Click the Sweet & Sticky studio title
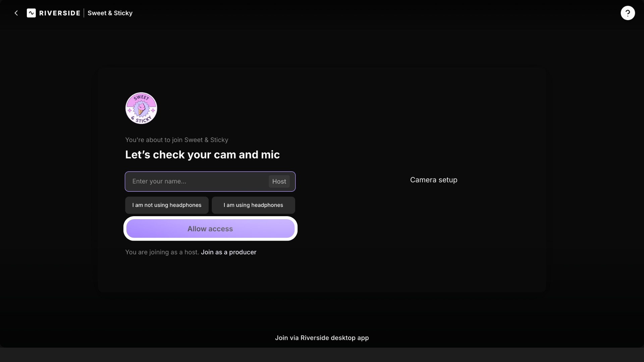Screen dimensions: 644x362 (110, 13)
